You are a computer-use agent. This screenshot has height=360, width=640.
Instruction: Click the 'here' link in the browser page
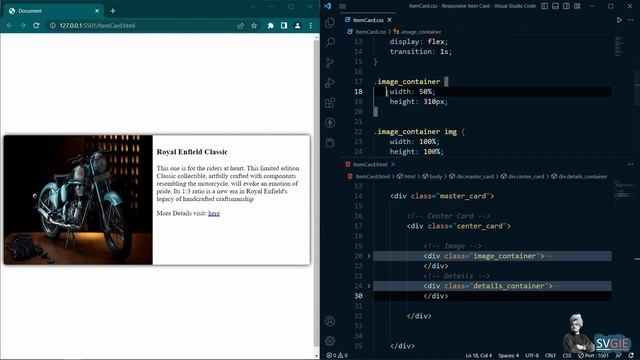214,213
